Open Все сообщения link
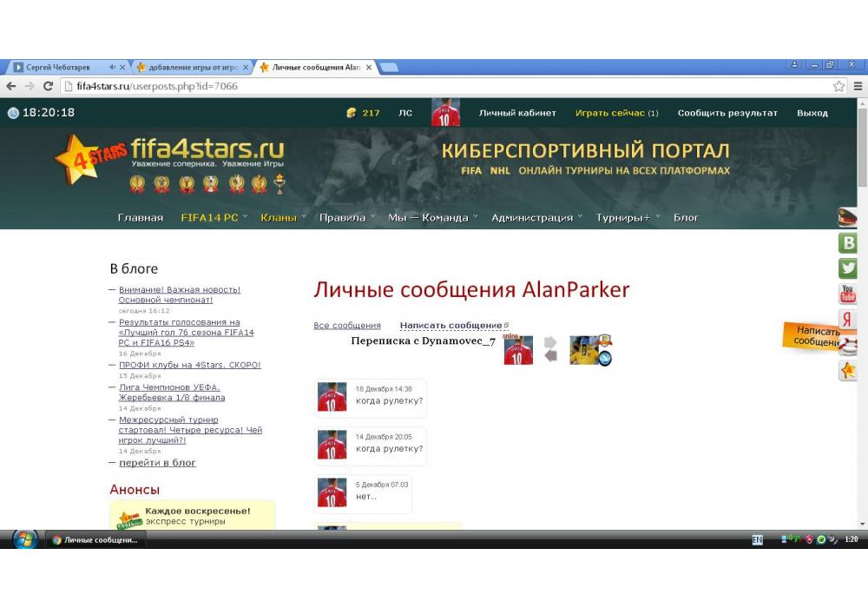Viewport: 868px width, 608px height. tap(347, 326)
